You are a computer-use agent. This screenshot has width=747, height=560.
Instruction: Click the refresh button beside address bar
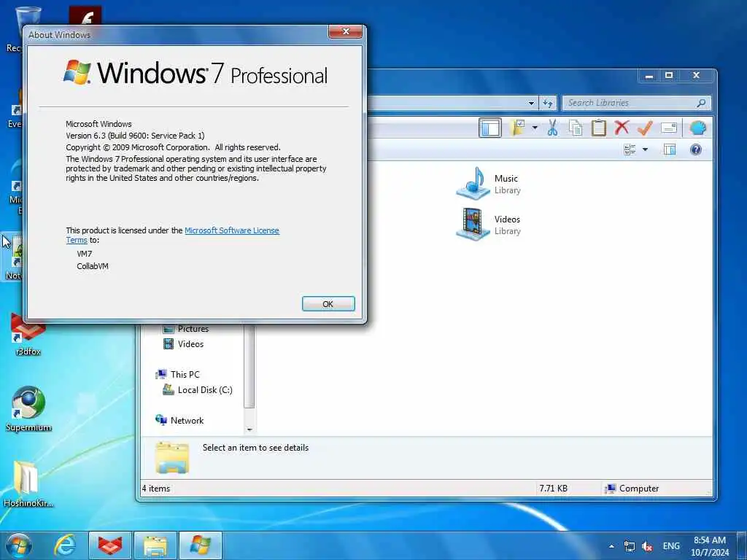[x=547, y=103]
